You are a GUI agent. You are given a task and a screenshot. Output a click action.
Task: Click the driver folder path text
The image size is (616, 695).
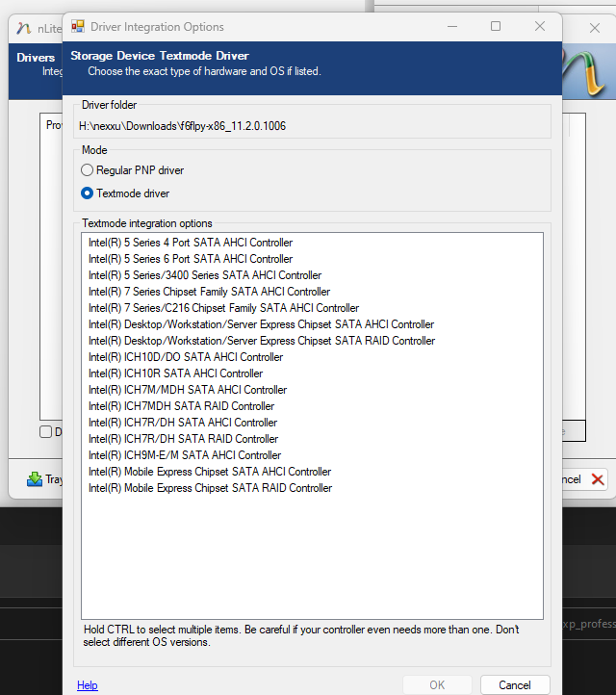coord(182,126)
